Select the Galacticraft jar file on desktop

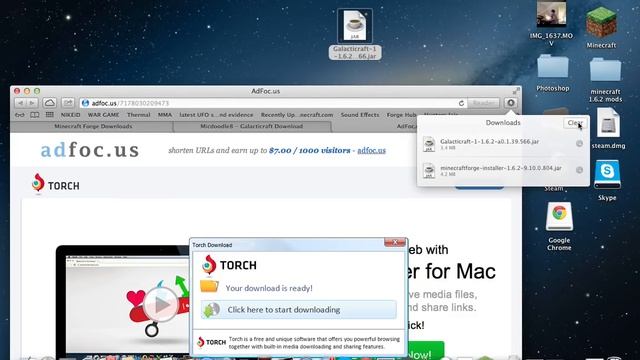tap(355, 35)
